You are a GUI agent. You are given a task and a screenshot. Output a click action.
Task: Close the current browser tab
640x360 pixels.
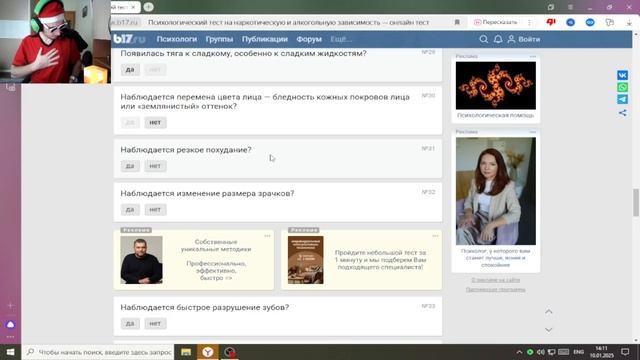click(133, 7)
